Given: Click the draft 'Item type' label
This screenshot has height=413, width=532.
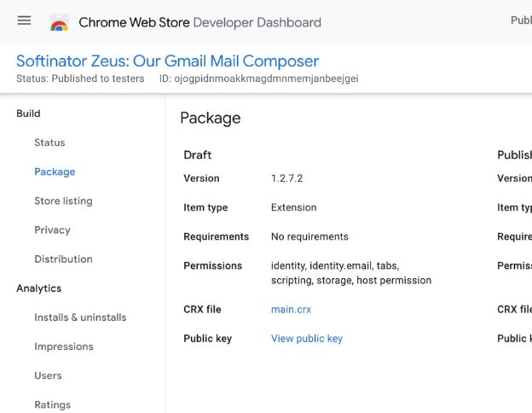Looking at the screenshot, I should coord(205,207).
